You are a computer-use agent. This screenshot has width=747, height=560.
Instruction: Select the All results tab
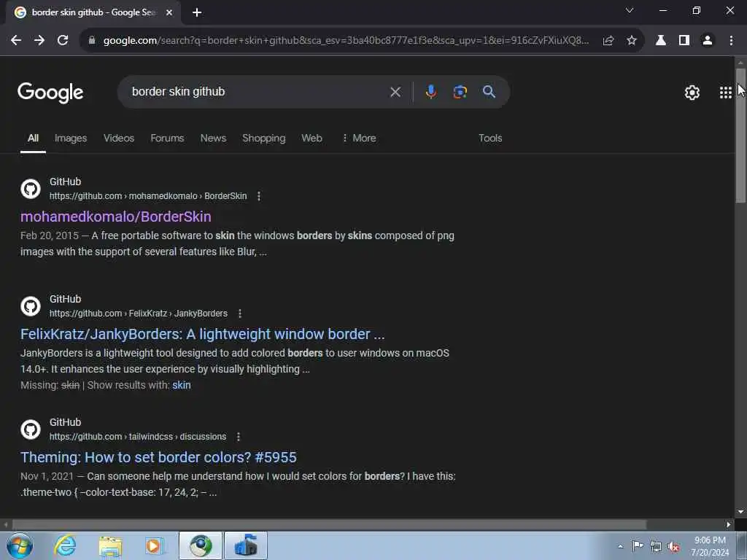point(33,138)
